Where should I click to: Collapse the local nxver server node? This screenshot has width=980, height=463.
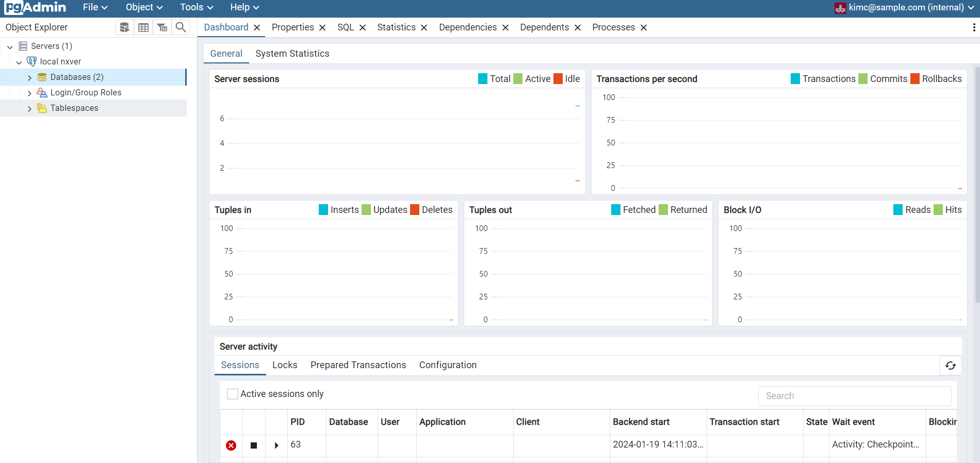point(19,62)
